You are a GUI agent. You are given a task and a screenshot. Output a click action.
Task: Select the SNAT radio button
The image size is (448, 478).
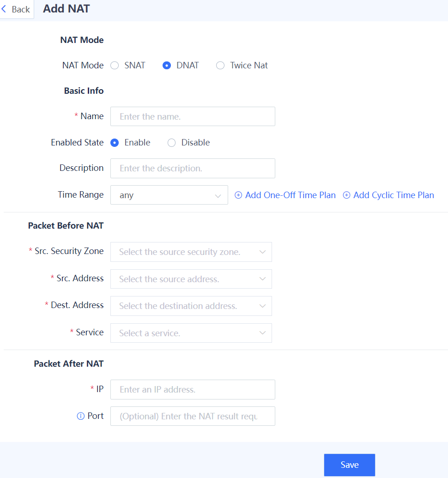tap(115, 66)
